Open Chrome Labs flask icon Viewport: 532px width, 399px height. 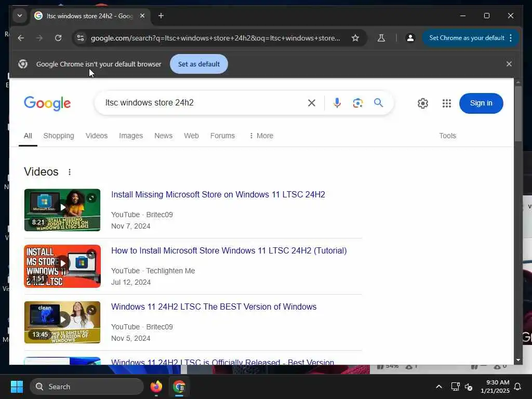[381, 38]
